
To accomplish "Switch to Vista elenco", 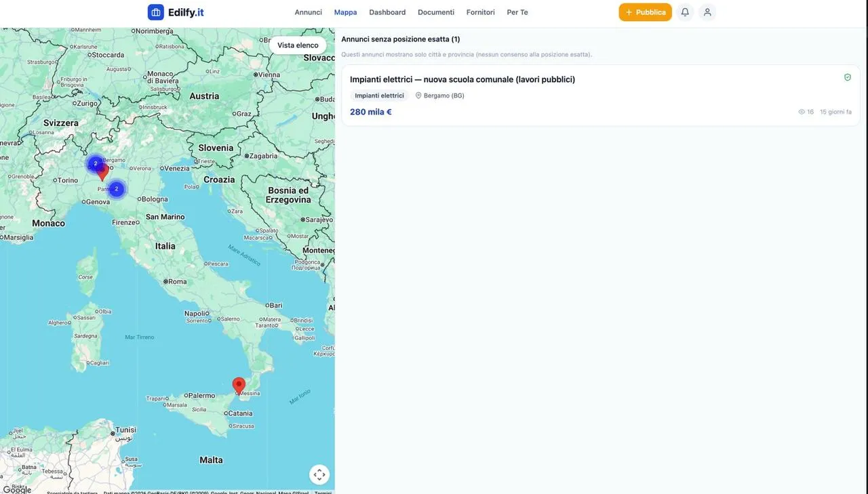I will coord(298,45).
